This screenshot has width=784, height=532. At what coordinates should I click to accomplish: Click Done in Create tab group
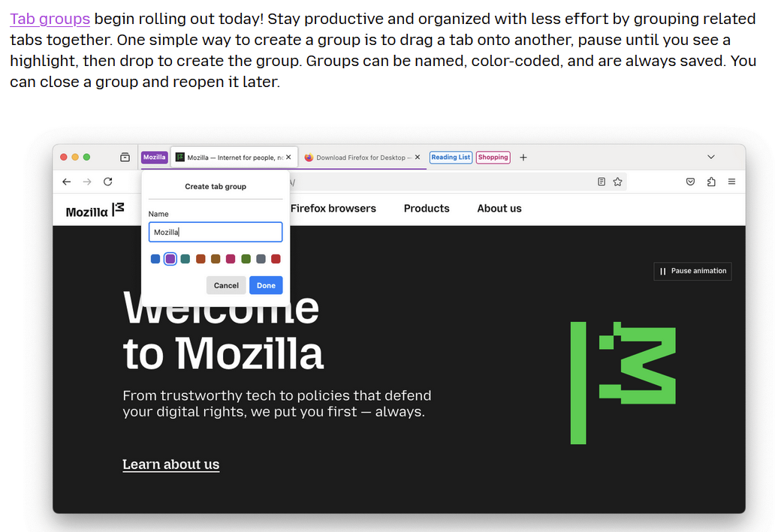[x=266, y=285]
